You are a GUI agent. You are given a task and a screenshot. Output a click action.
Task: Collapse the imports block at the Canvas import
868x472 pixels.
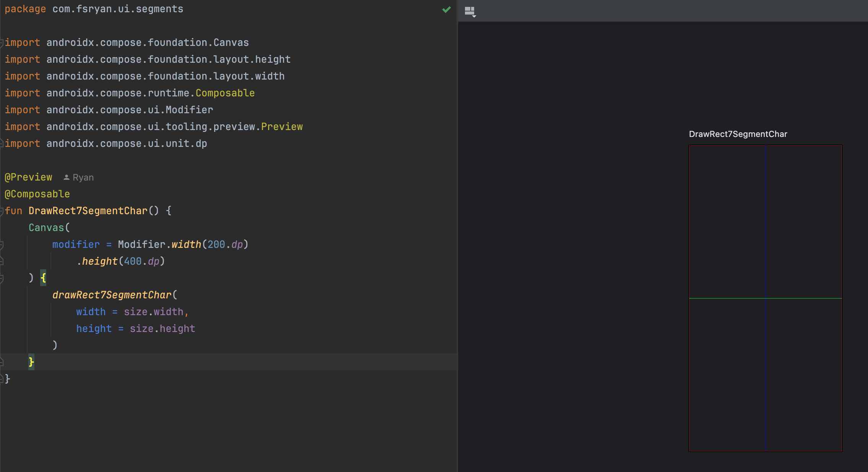[x=2, y=42]
